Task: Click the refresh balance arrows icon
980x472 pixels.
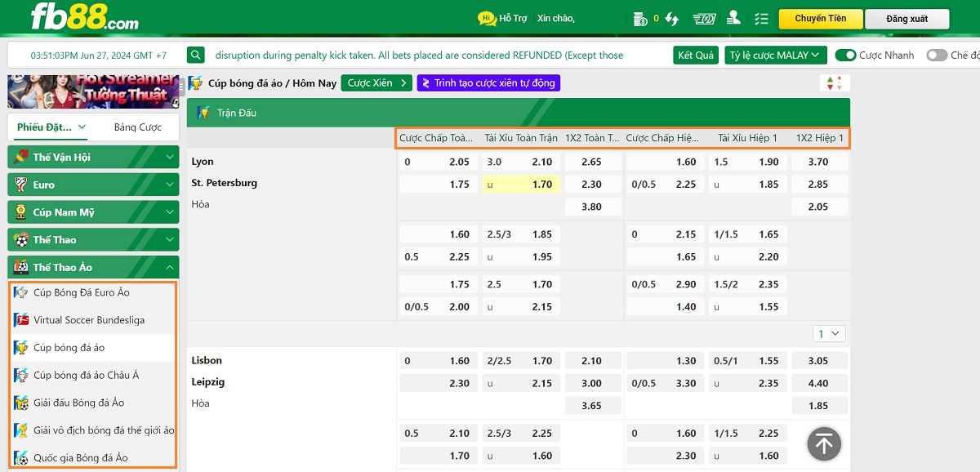Action: pos(672,18)
